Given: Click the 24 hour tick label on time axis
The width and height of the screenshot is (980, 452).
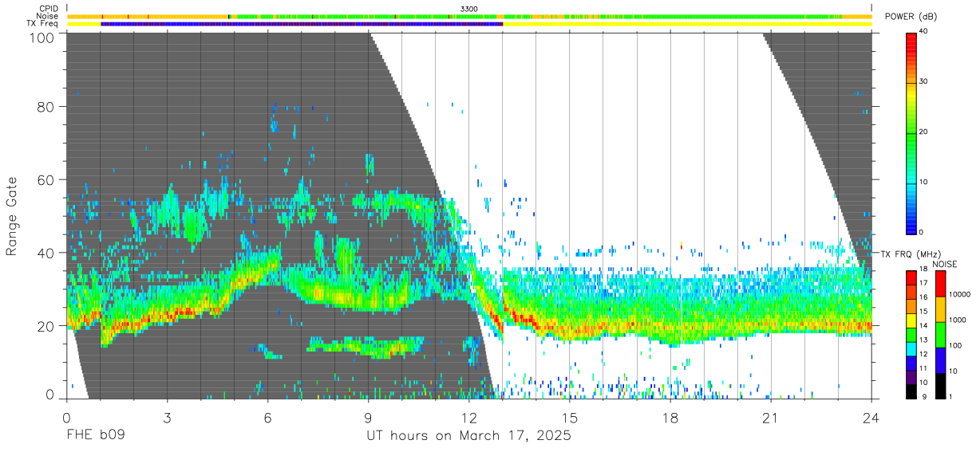Looking at the screenshot, I should click(x=871, y=418).
